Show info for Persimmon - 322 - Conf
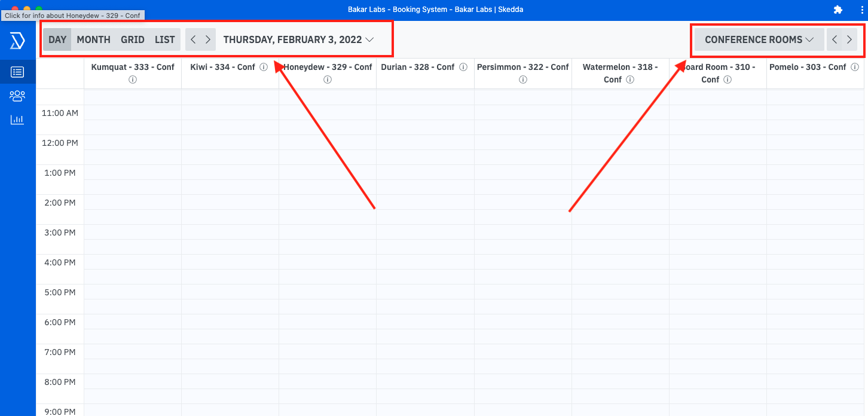 click(x=523, y=79)
